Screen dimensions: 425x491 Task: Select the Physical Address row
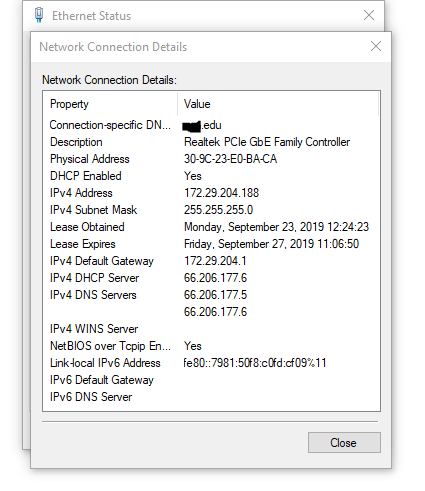point(211,159)
